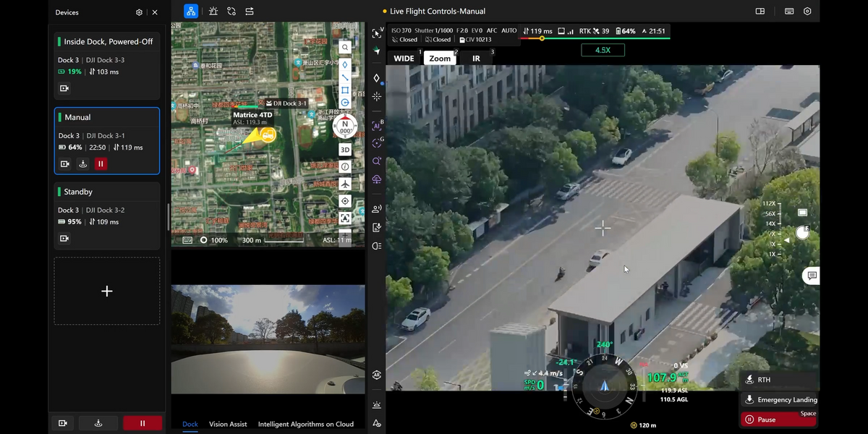The image size is (868, 434).
Task: Open the map info button
Action: tap(345, 166)
